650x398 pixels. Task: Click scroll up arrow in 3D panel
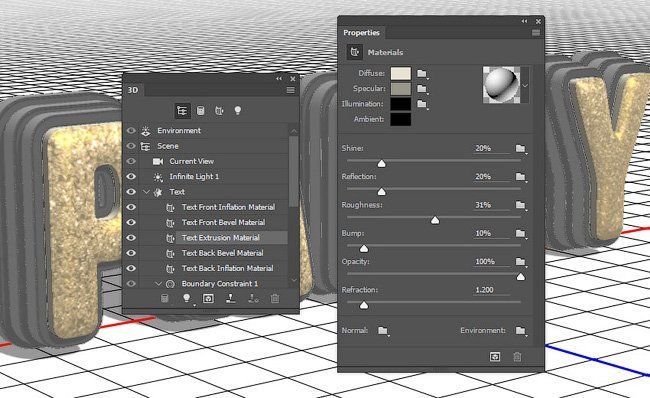point(294,131)
